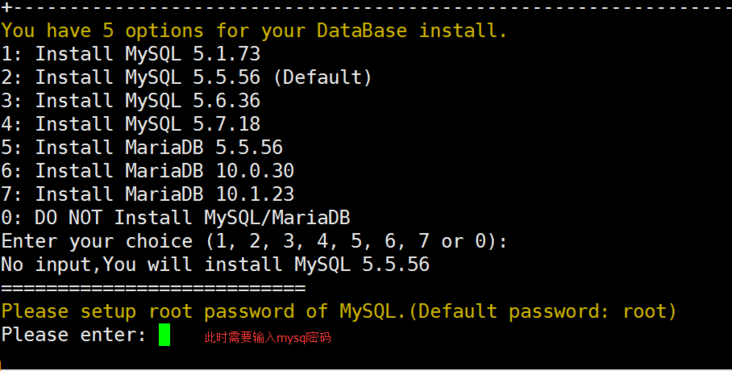
Task: Click the "Please enter:" prompt label
Action: (74, 335)
